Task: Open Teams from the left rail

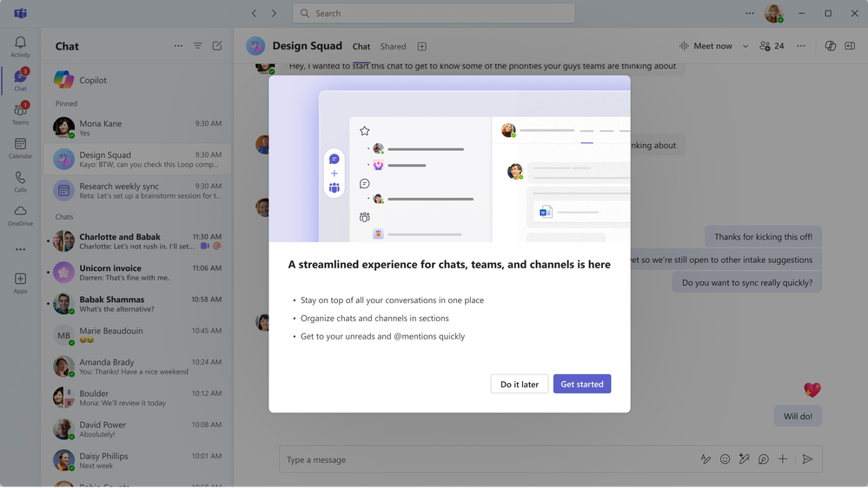Action: (21, 114)
